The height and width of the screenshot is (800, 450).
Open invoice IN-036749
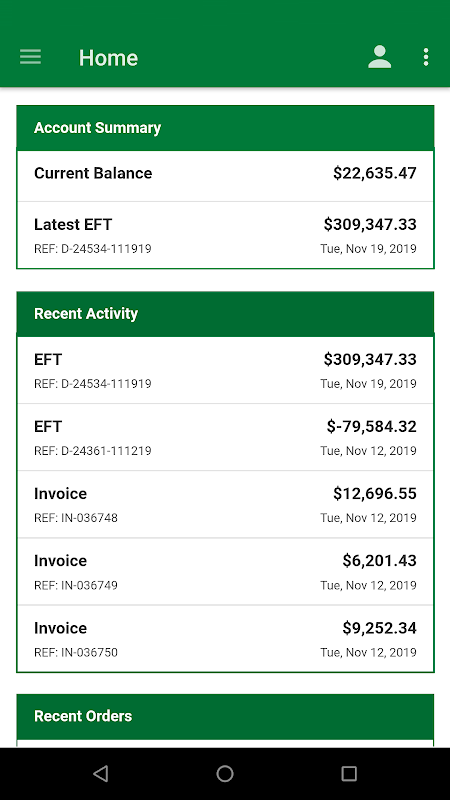(225, 572)
